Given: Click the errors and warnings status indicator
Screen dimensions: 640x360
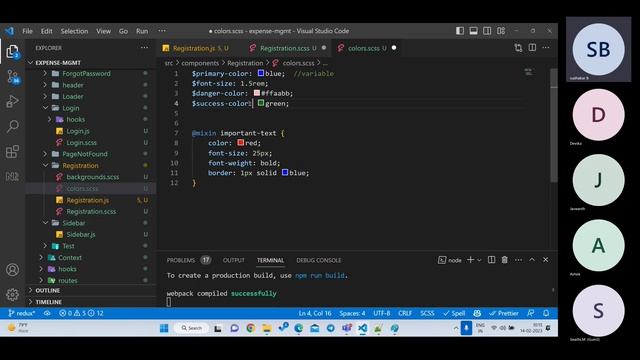Looking at the screenshot, I should [x=81, y=313].
